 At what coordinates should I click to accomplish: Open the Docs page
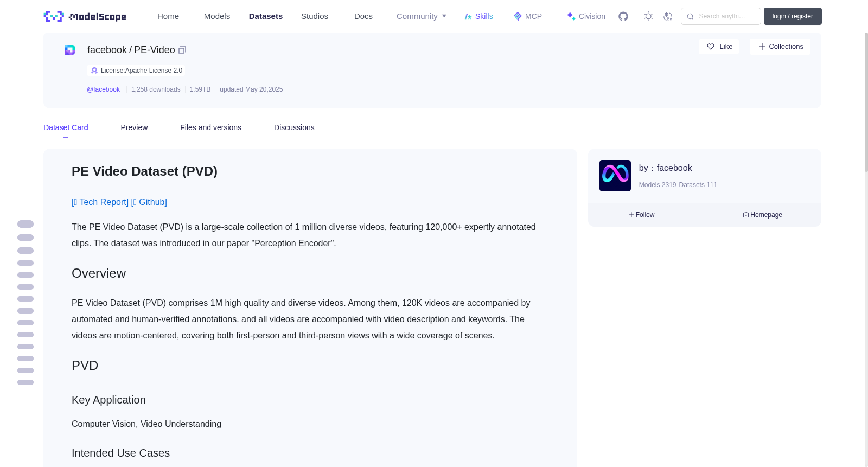click(363, 16)
